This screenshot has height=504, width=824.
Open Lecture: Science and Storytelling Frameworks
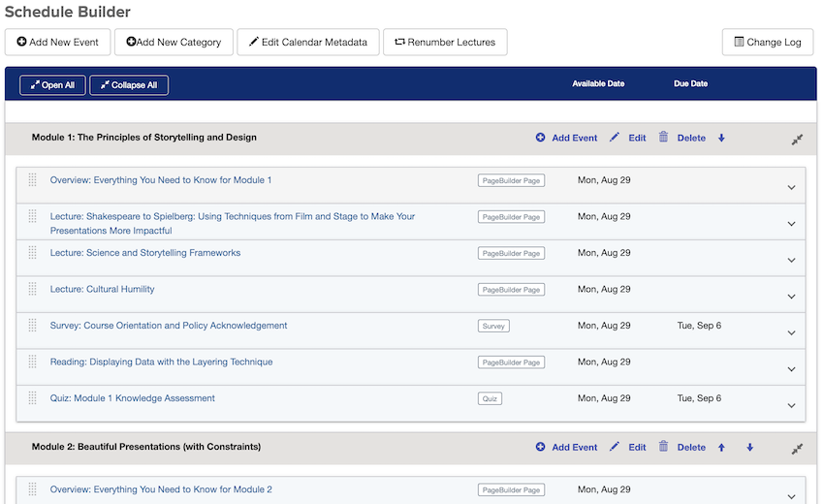(x=145, y=253)
